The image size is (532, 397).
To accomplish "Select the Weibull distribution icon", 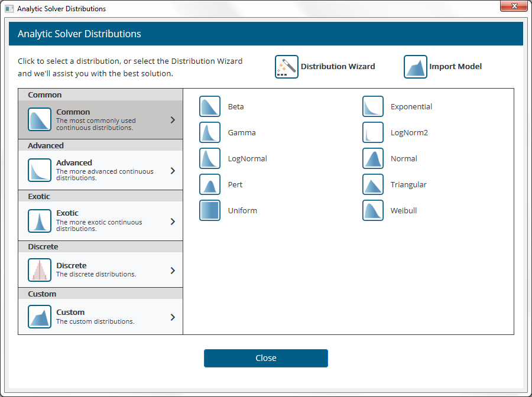I will click(373, 210).
